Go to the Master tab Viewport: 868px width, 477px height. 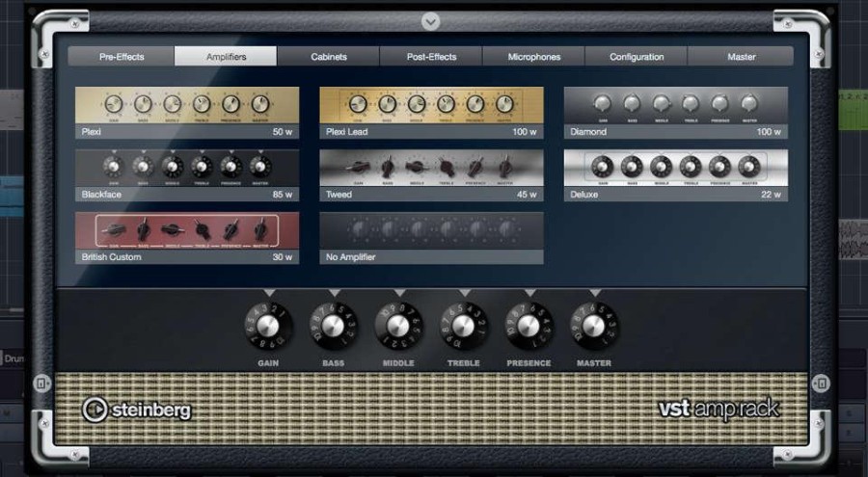(x=741, y=57)
